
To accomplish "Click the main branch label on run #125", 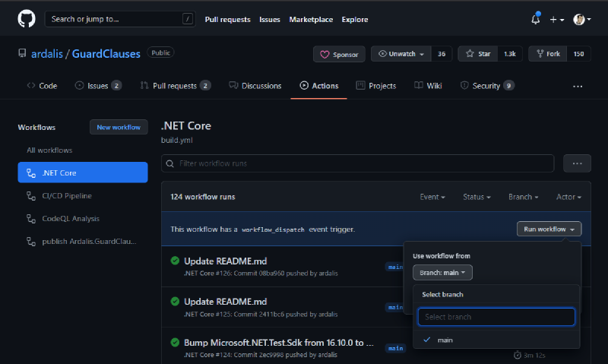I will 394,308.
